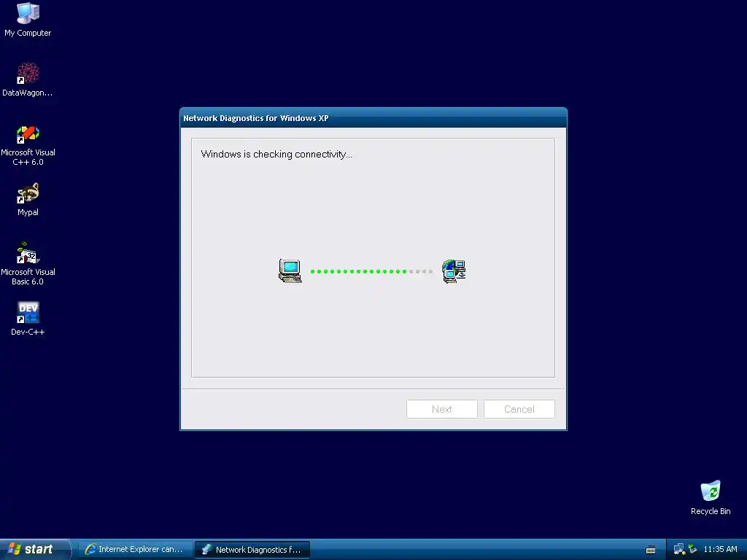Click the Network Diagnostics for Windows XP title bar
This screenshot has width=747, height=560.
coord(373,118)
